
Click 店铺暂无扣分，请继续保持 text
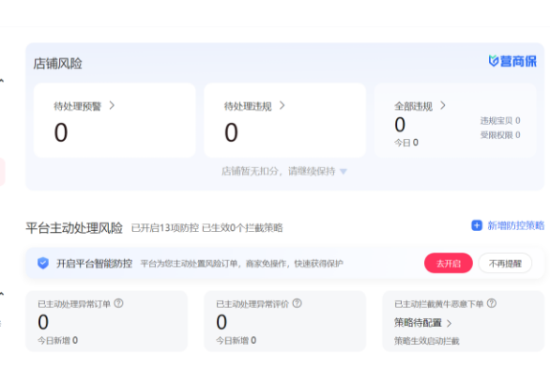[x=278, y=171]
